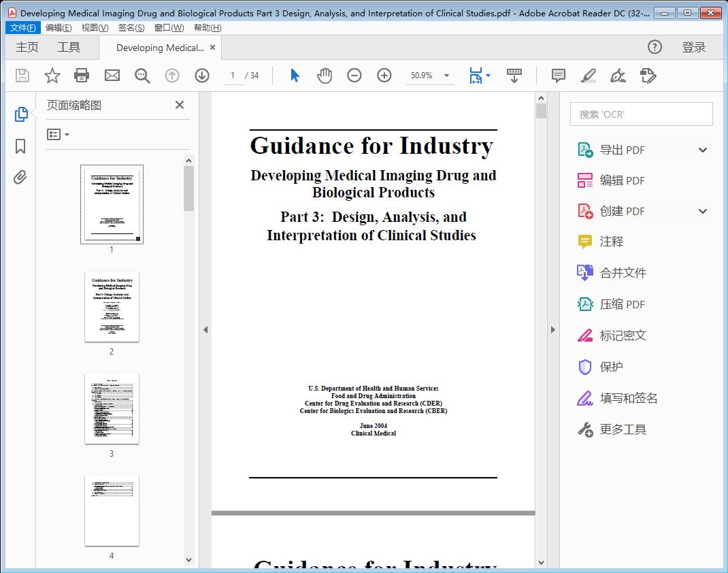
Task: Close the Developing Medical document tab
Action: tap(213, 48)
